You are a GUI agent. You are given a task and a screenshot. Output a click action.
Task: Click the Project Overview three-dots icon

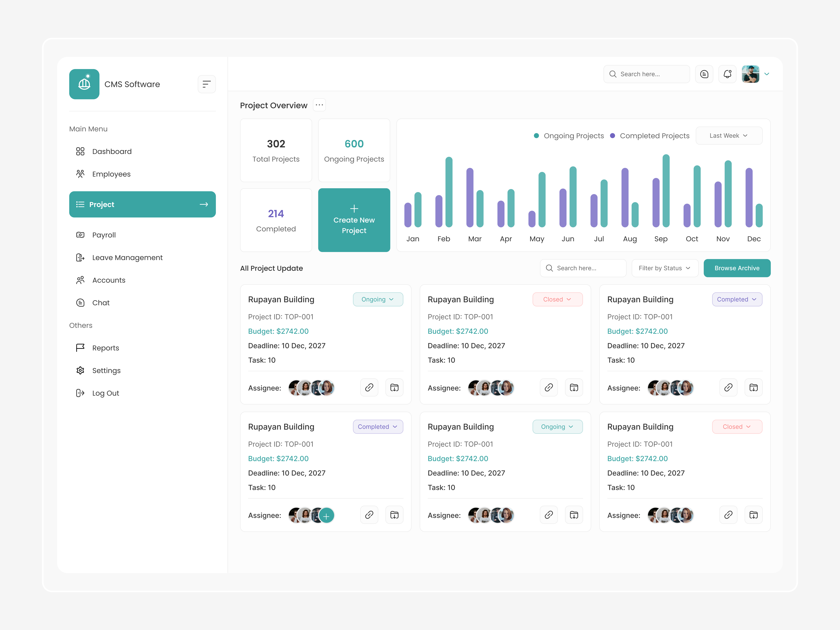(x=319, y=105)
